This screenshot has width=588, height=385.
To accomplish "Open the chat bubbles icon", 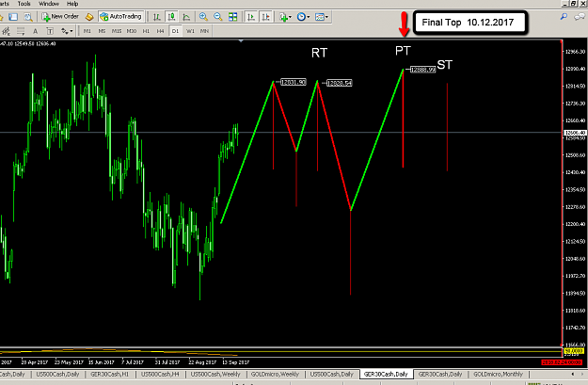I will 580,17.
